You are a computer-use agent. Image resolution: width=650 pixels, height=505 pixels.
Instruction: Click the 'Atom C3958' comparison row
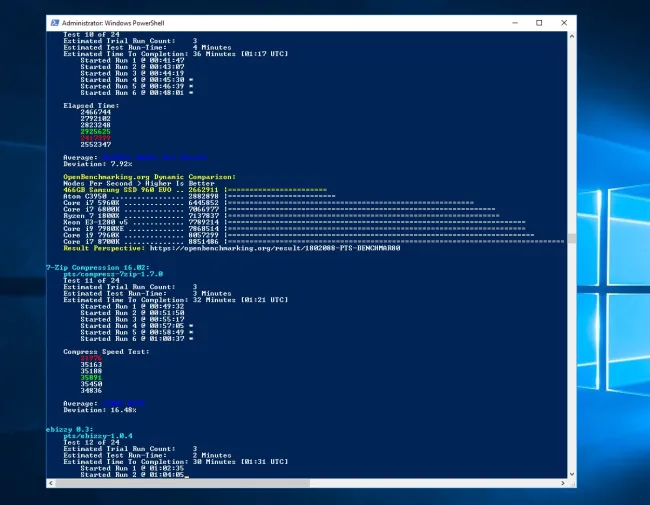[x=199, y=196]
